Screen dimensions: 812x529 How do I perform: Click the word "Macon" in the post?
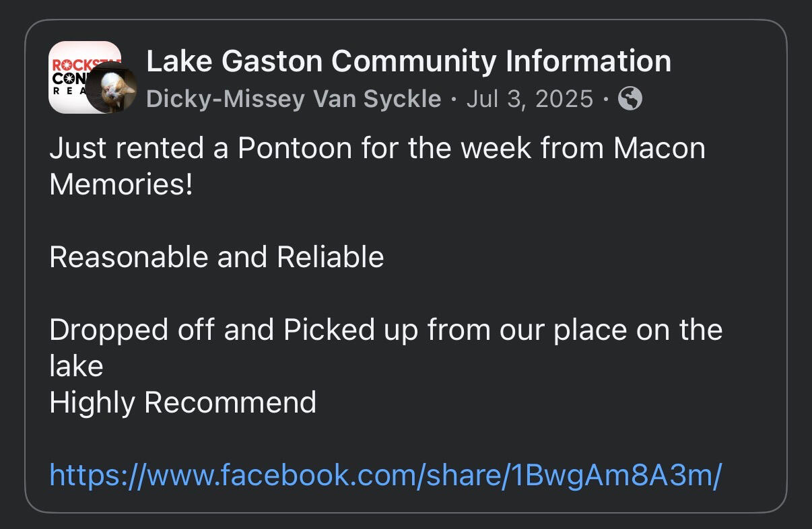(x=659, y=148)
